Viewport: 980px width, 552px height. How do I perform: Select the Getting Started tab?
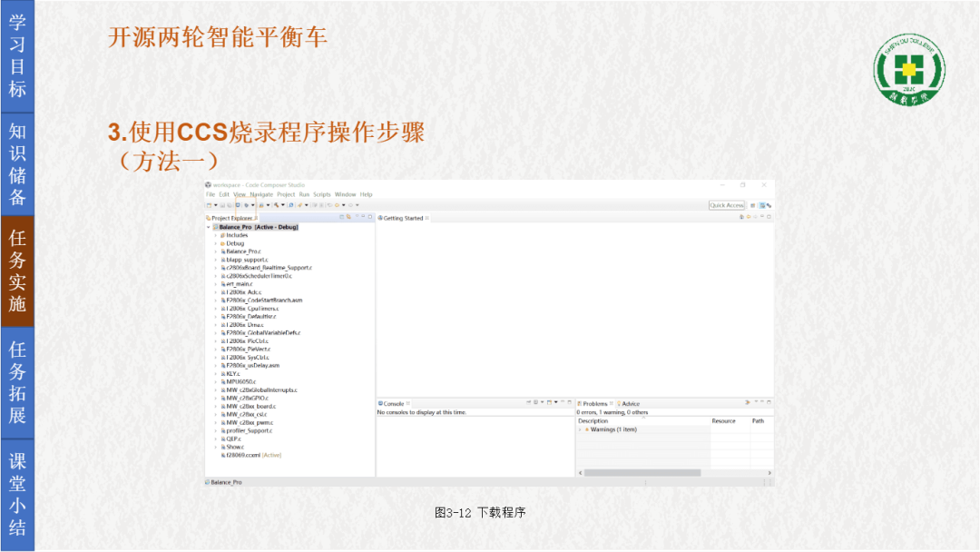(401, 218)
